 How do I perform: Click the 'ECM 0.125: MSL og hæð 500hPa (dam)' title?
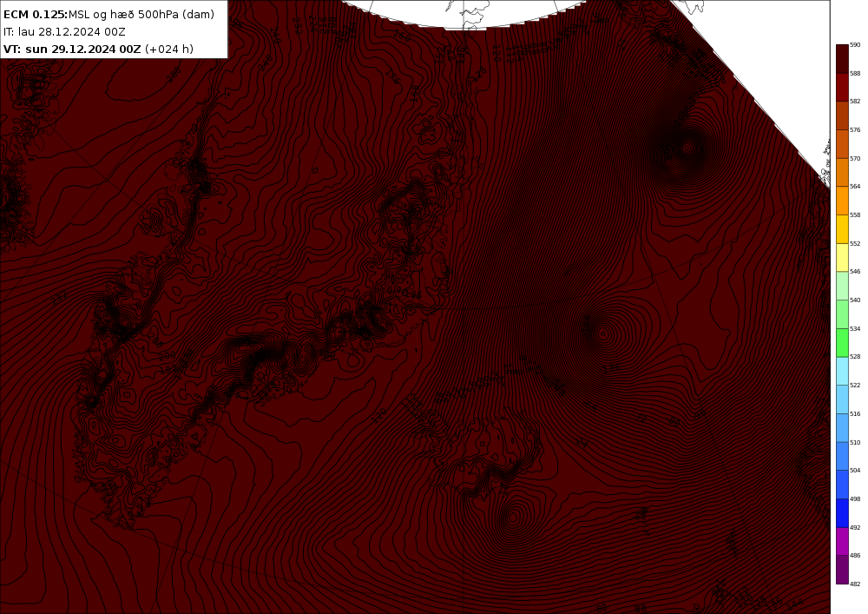108,15
